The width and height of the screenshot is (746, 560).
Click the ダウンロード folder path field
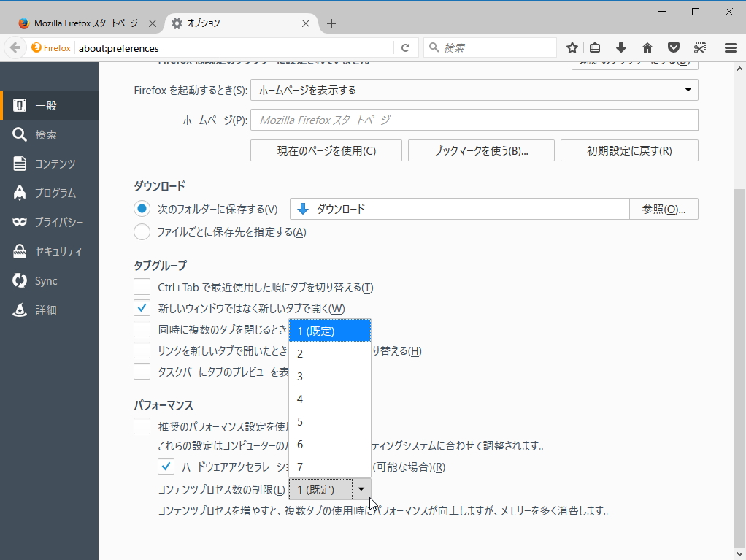point(460,209)
